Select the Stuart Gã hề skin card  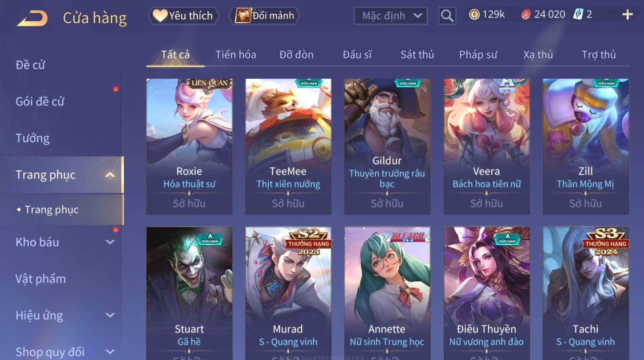[x=189, y=293]
